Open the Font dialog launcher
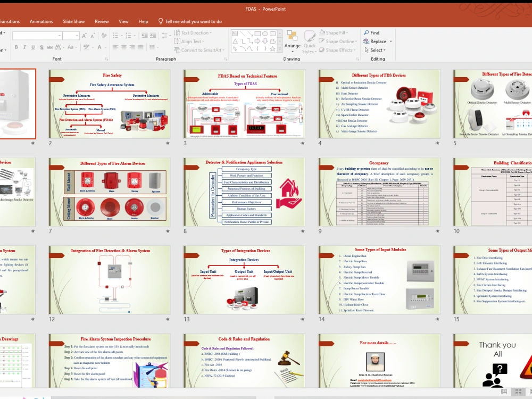Screen dimensions: 532x399 pyautogui.click(x=106, y=59)
